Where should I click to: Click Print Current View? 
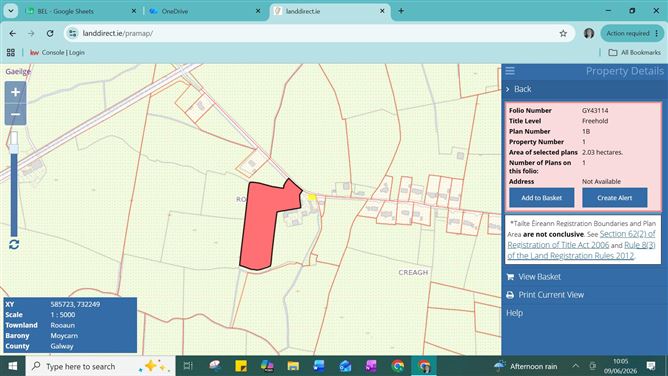[x=551, y=295]
